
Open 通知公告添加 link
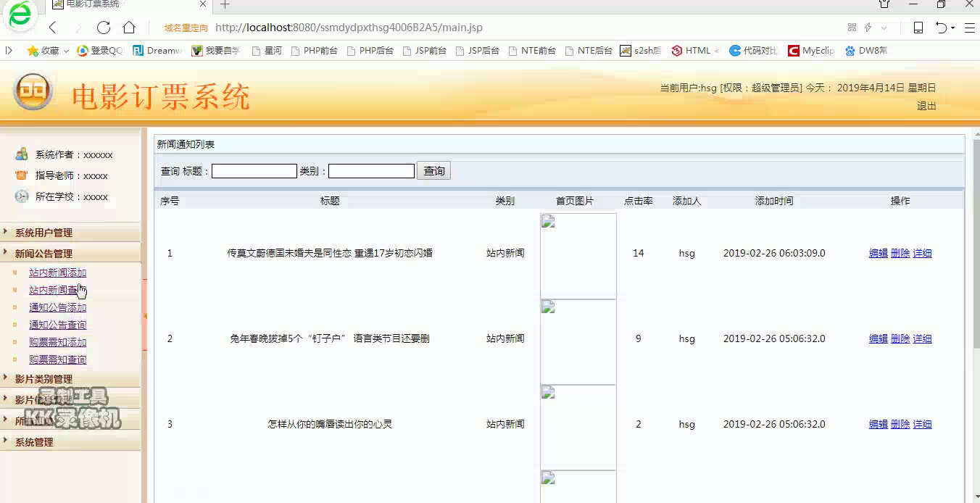pos(57,307)
